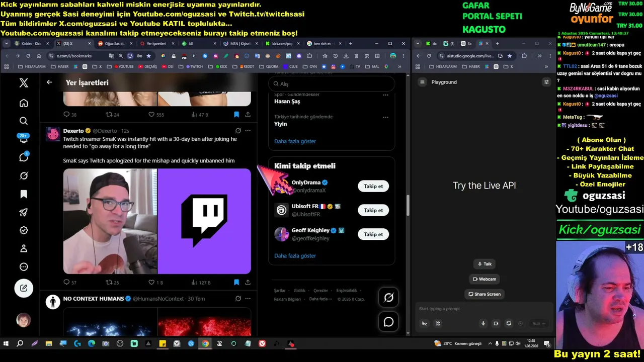Repost the Dexerto post
644x362 pixels.
pos(109,283)
